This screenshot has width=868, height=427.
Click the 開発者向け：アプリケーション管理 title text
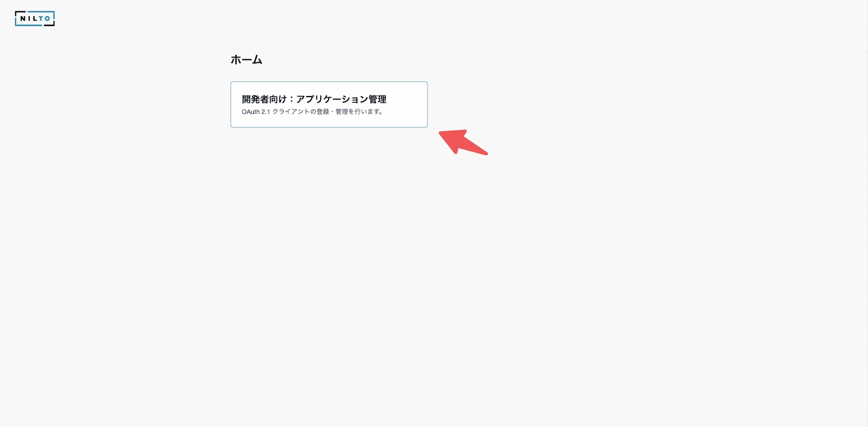tap(314, 99)
